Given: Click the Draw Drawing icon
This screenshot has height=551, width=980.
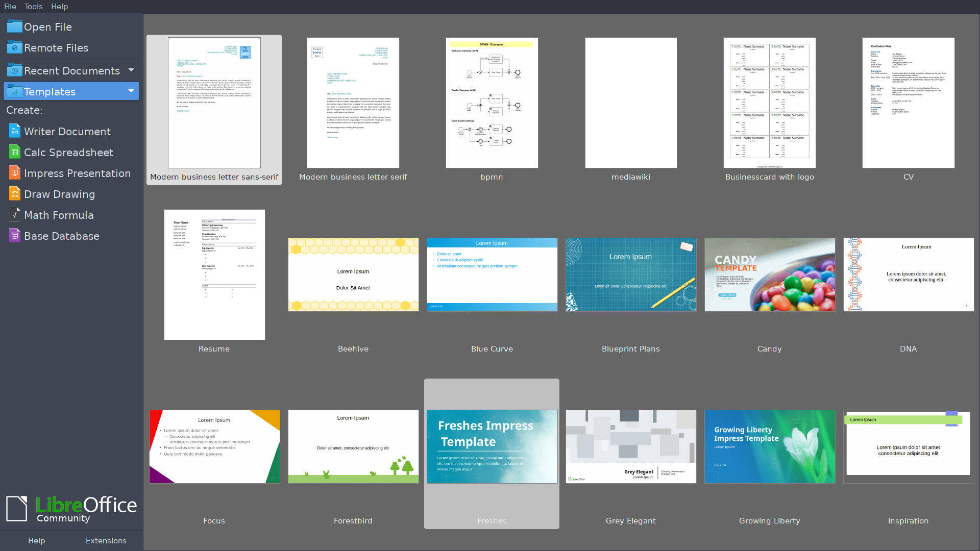Looking at the screenshot, I should pos(15,194).
